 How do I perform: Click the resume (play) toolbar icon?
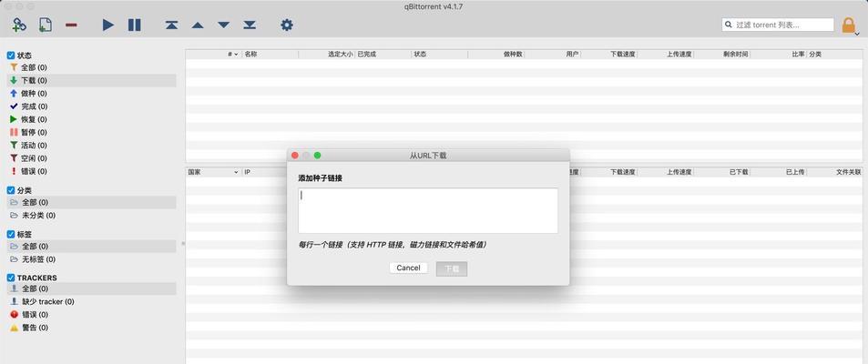(x=108, y=25)
